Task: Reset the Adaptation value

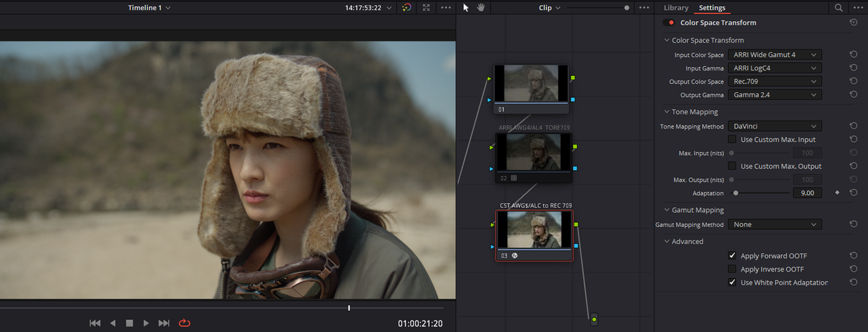Action: 853,193
